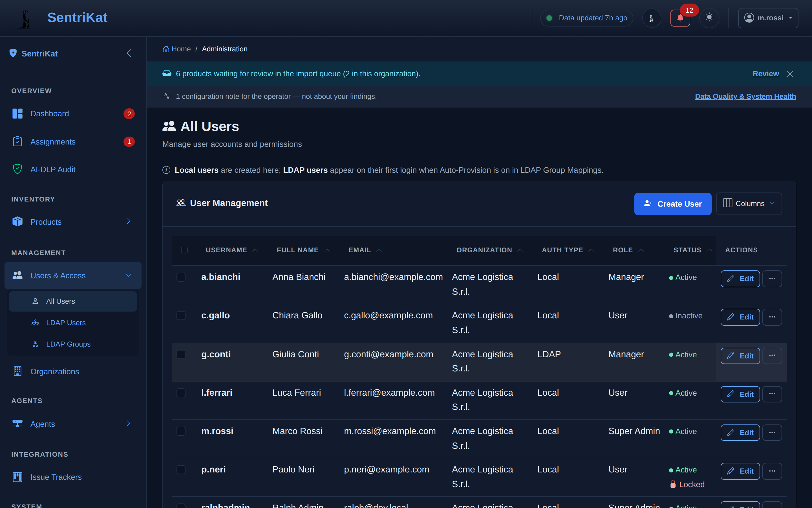This screenshot has width=812, height=508.
Task: Go to Home via breadcrumb link
Action: point(176,49)
